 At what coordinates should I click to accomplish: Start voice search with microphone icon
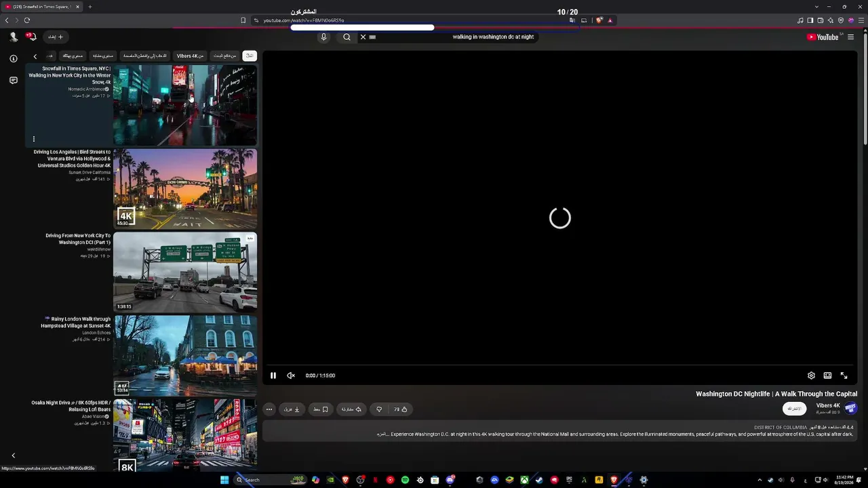[x=323, y=37]
